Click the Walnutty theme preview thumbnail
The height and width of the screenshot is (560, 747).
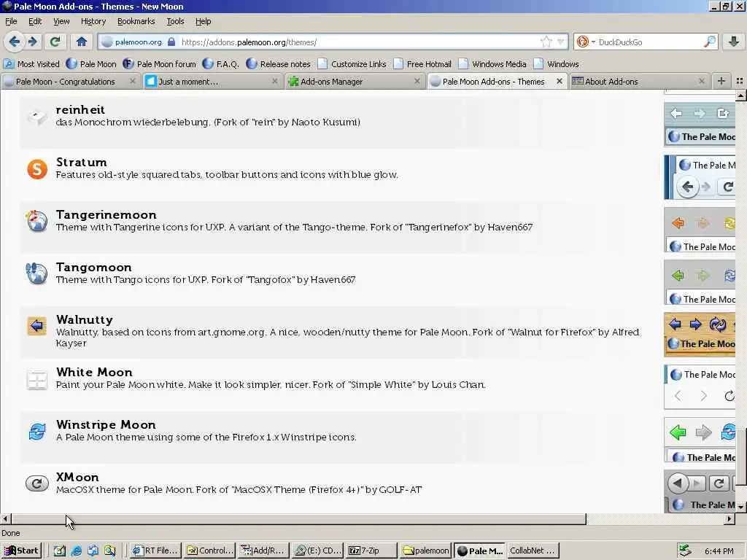point(700,335)
